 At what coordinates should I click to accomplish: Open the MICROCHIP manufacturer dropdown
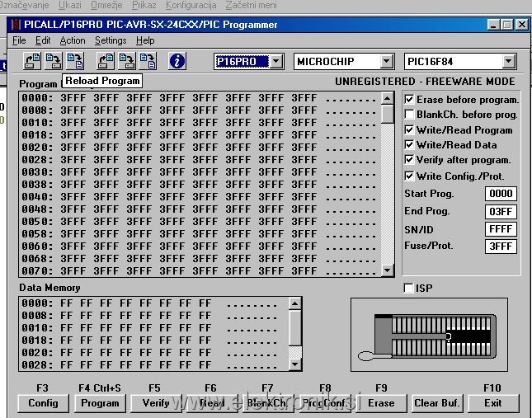pos(386,62)
